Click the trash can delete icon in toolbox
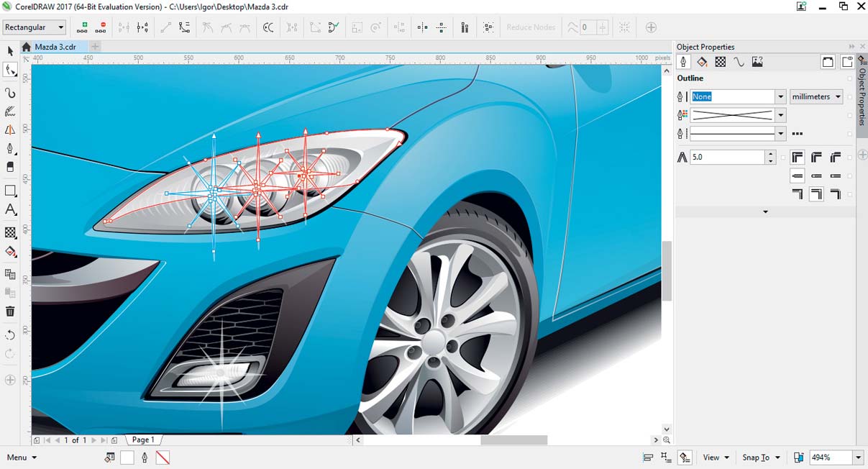This screenshot has height=469, width=868. click(x=10, y=311)
